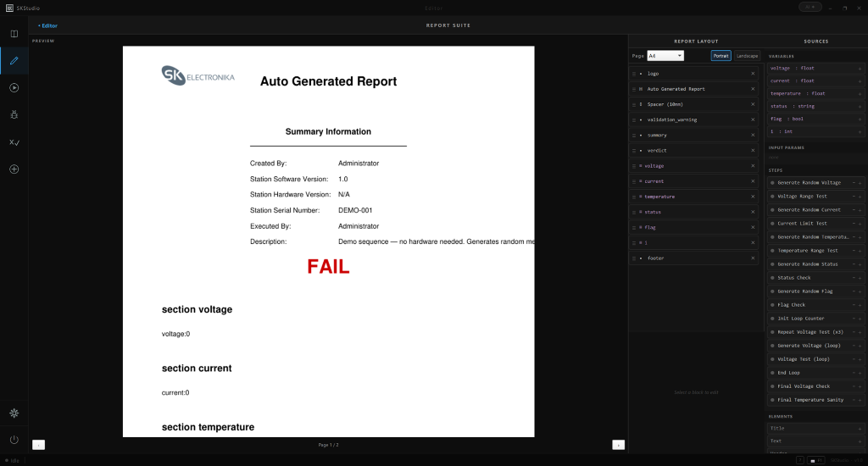Go to previous preview page
This screenshot has height=466, width=868.
[39, 445]
